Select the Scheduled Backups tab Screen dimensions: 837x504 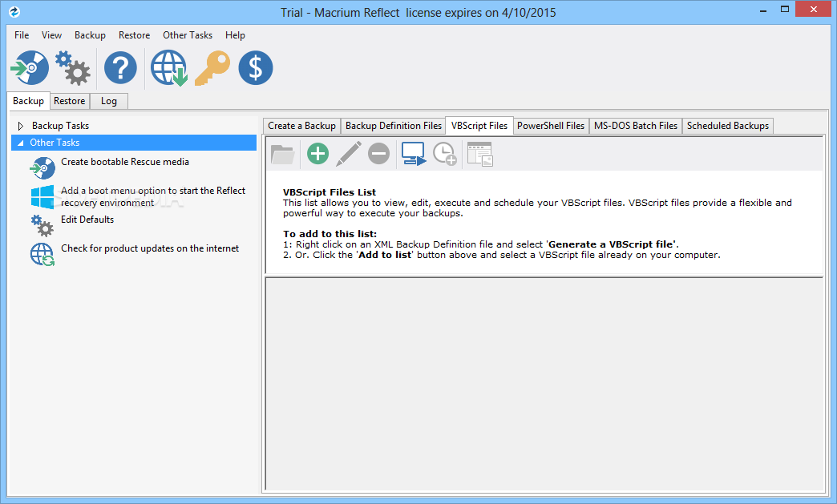click(x=728, y=126)
